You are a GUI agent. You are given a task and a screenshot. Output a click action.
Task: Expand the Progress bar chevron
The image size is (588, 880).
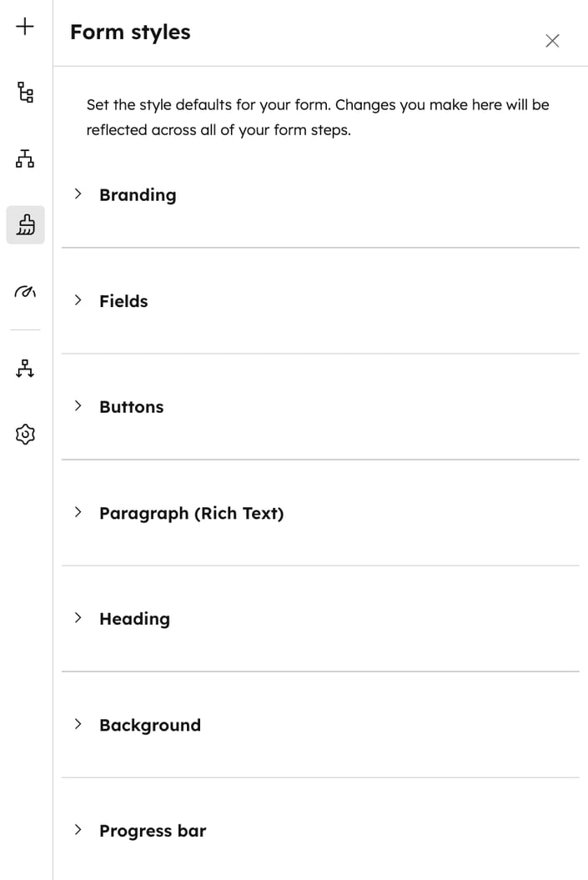78,830
